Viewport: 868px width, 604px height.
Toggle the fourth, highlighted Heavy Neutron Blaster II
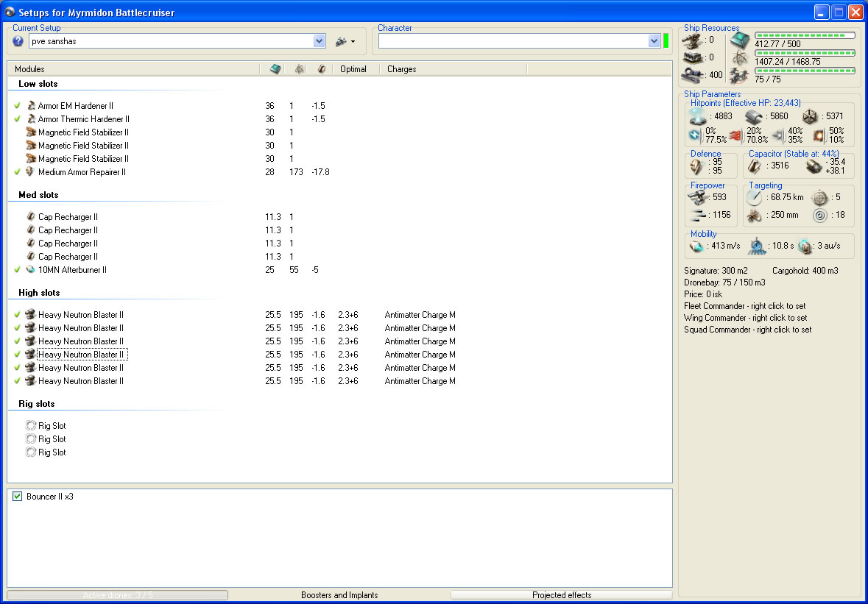[17, 355]
